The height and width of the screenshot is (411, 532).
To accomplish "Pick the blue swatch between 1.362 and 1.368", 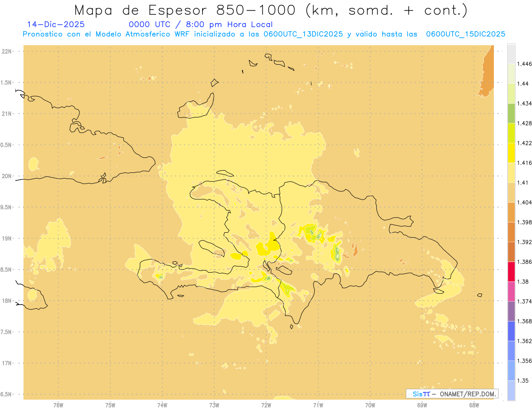I will point(511,331).
